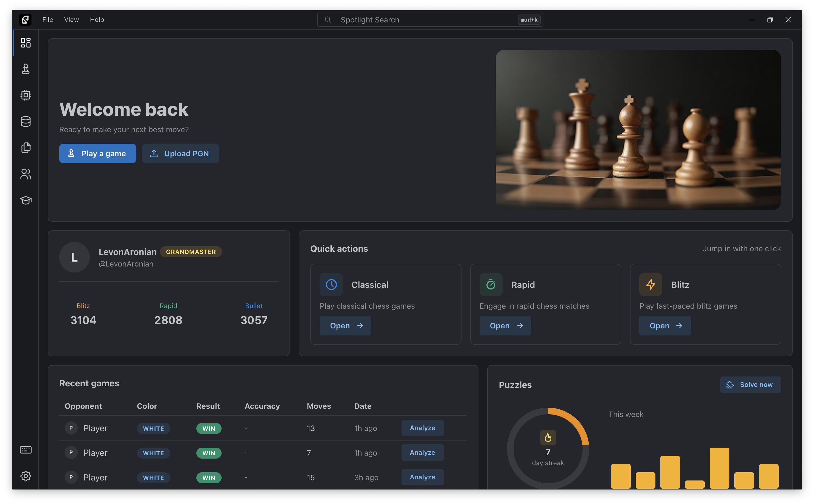Open the learn graduation cap icon
Screen dimensions: 814x504
point(26,200)
